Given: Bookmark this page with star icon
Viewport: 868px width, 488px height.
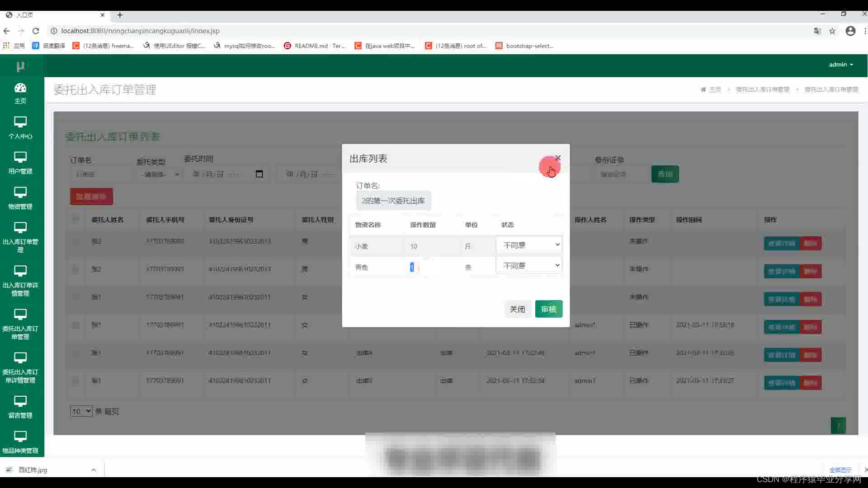Looking at the screenshot, I should [x=832, y=31].
